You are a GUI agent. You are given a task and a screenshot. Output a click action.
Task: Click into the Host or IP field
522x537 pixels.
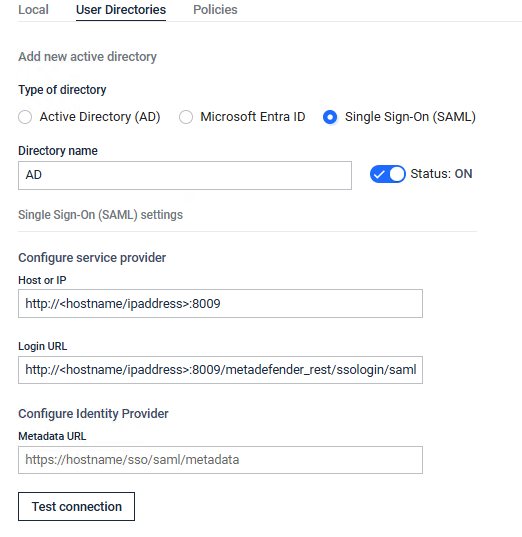pos(220,303)
